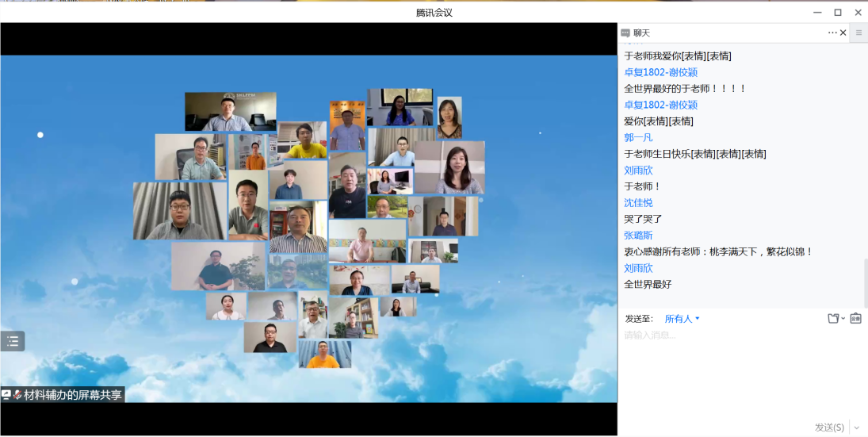Click into the 请输入消息 message input
This screenshot has width=868, height=437.
[737, 365]
